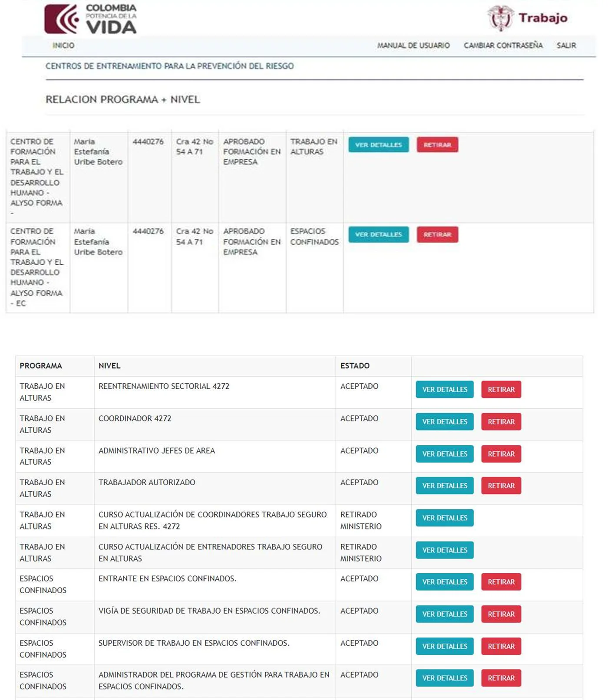View details of ADMINISTRADOR DEL PROGRAMA DE GESTIÓN
Viewport: 608px width, 700px height.
[445, 678]
